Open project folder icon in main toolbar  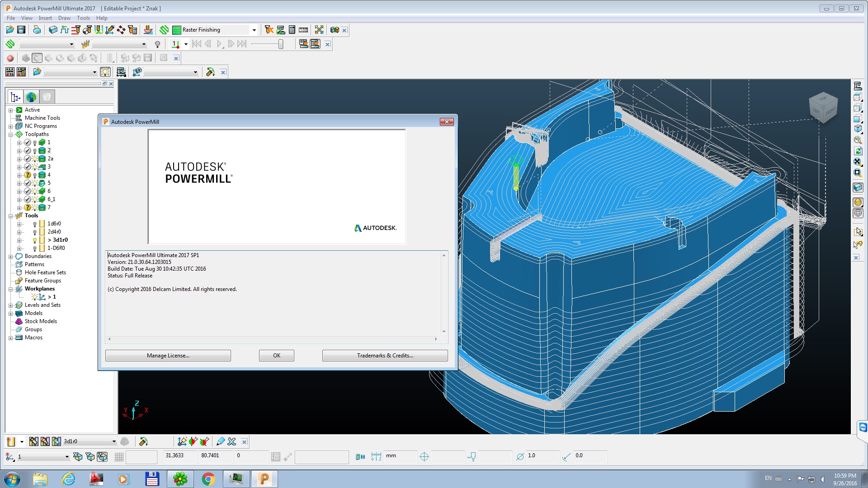tap(10, 30)
